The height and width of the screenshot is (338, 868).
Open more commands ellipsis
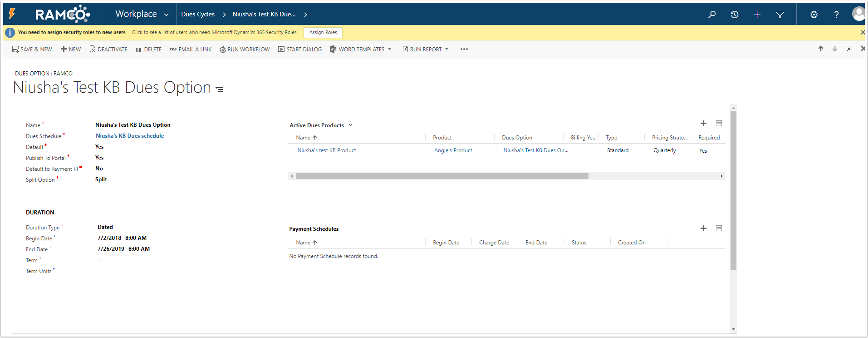click(x=464, y=49)
